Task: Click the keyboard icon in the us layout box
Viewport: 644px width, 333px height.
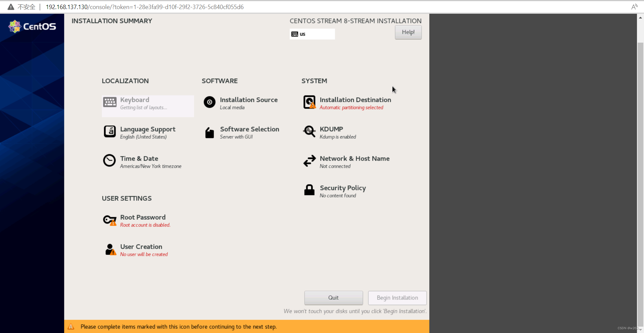Action: 294,34
